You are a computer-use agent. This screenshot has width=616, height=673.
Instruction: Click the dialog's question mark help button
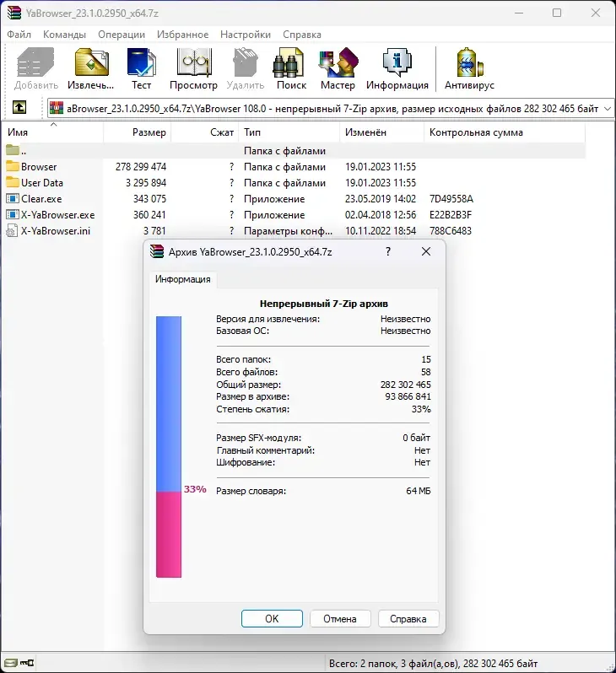(388, 251)
